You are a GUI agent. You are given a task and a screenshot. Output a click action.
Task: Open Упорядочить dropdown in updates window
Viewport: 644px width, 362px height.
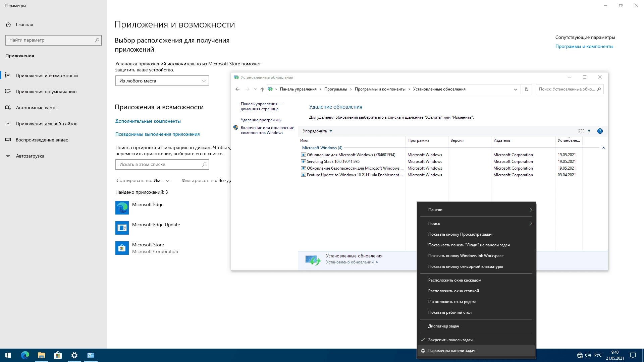point(317,131)
